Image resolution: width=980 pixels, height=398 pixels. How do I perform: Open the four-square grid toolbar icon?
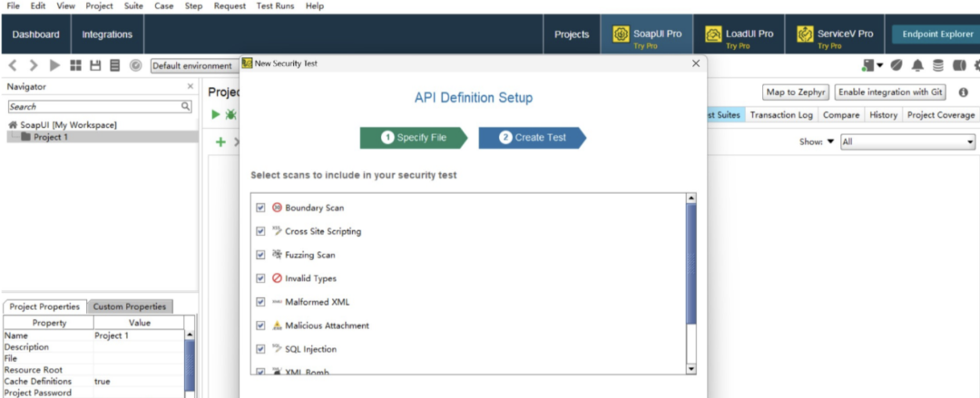coord(75,65)
